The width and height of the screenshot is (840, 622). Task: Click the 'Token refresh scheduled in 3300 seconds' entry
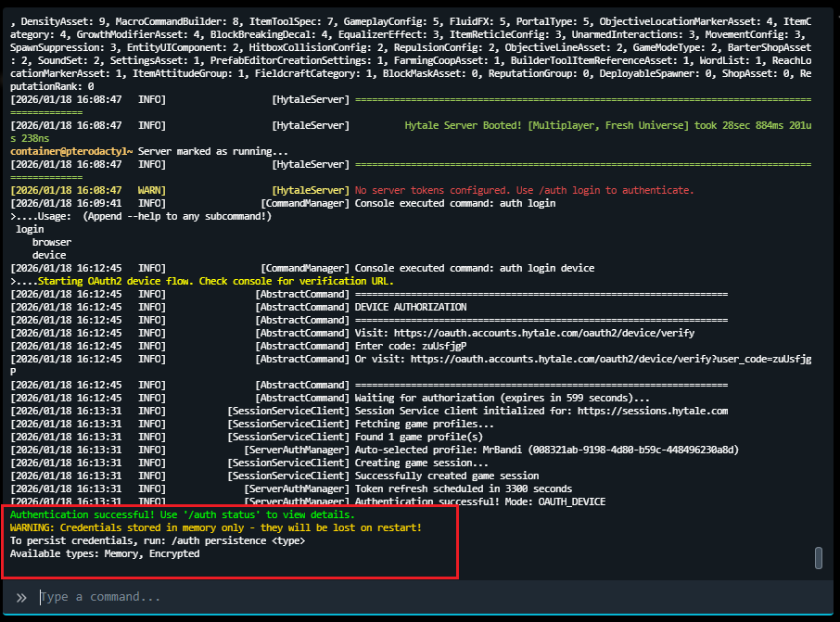[464, 489]
